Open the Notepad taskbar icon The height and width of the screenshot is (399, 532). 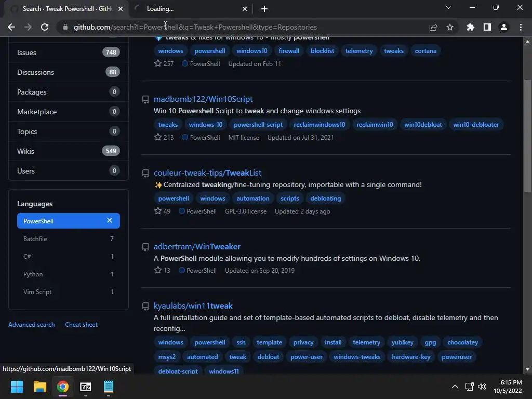tap(109, 387)
